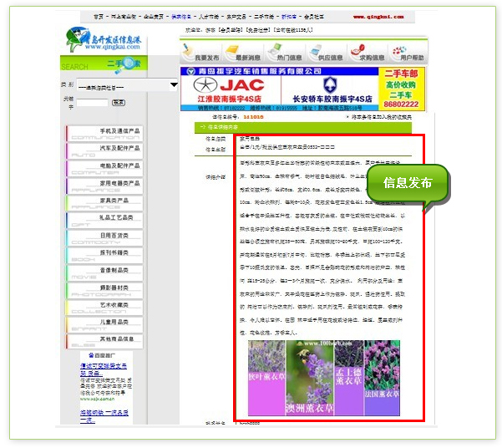Go to 房产交易 in top navigation
This screenshot has height=448, width=502.
[236, 17]
